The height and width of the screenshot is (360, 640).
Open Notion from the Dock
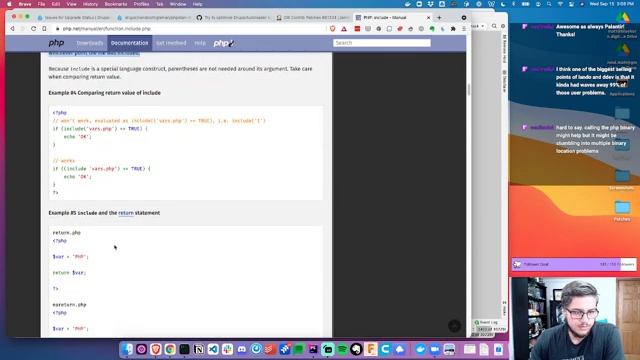tap(198, 349)
